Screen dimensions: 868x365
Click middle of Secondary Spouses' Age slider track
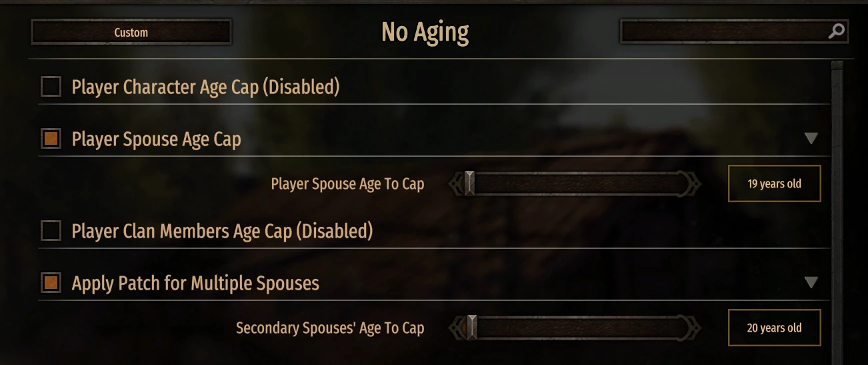pyautogui.click(x=575, y=328)
